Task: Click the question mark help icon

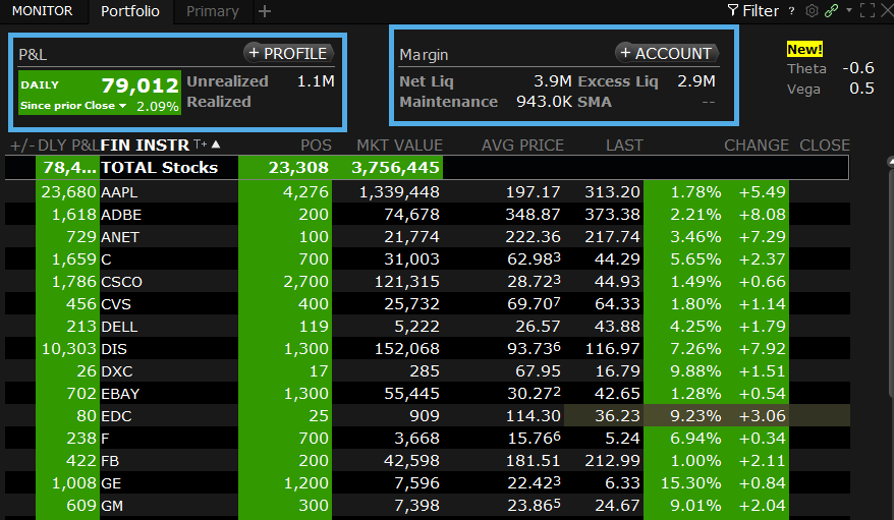Action: coord(792,11)
